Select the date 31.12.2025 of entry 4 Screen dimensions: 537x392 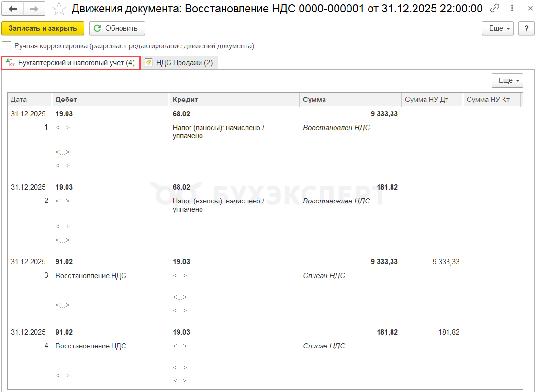[28, 333]
